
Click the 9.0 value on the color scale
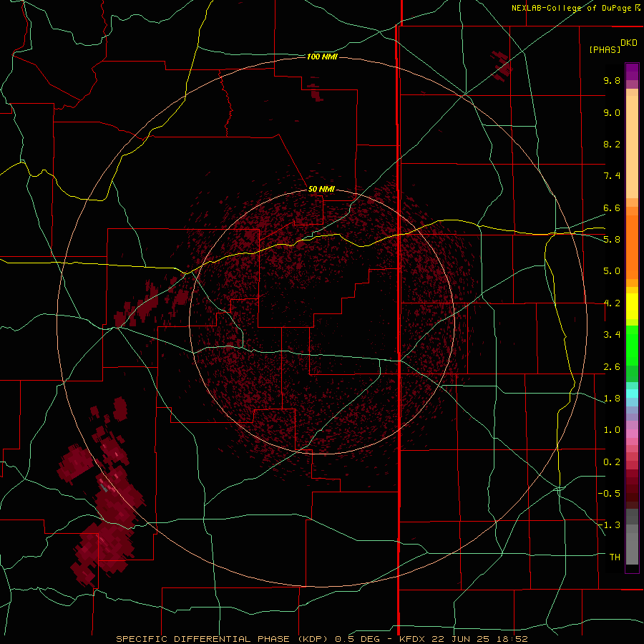(x=612, y=112)
